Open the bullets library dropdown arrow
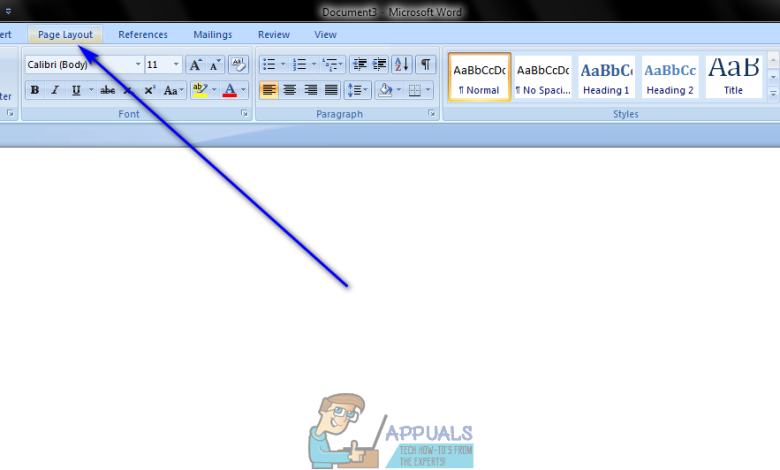Image resolution: width=780 pixels, height=470 pixels. pyautogui.click(x=283, y=65)
